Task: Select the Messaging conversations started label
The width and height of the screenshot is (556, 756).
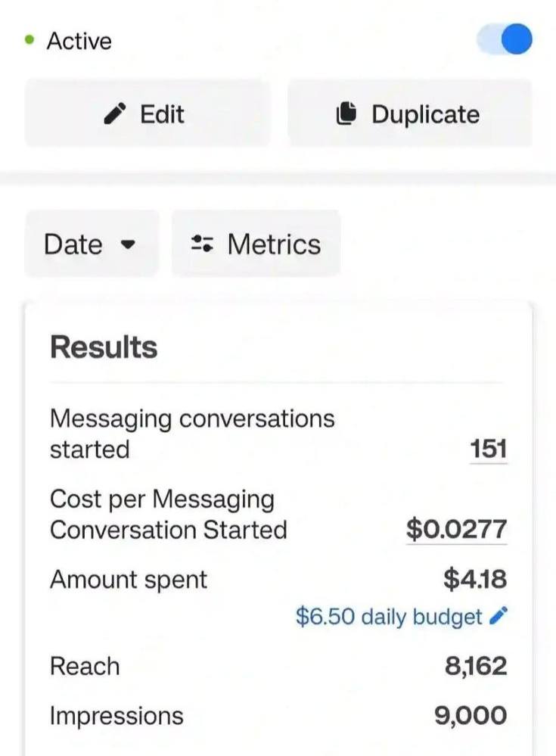Action: click(x=192, y=433)
